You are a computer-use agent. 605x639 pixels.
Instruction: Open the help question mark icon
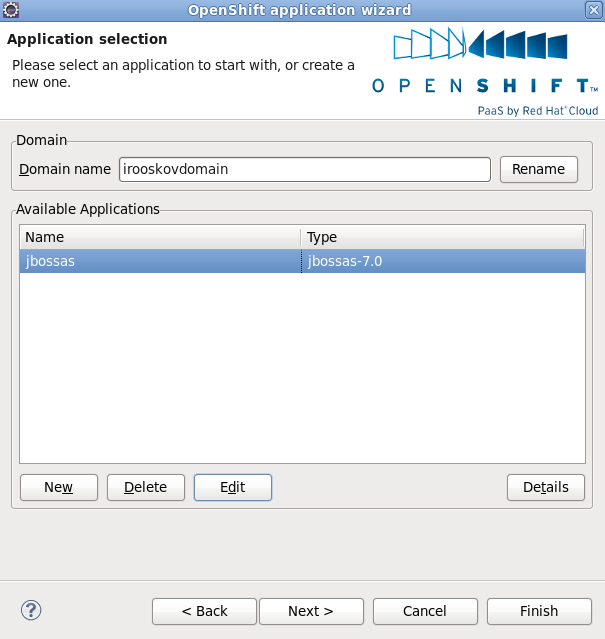[x=31, y=610]
